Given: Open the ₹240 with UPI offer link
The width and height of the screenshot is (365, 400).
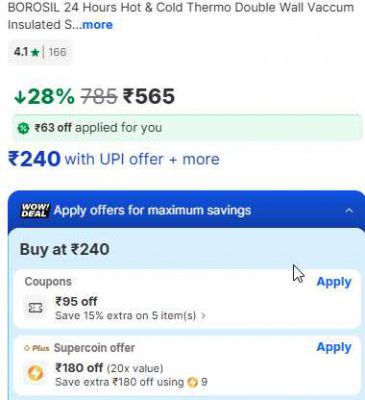Looking at the screenshot, I should pos(114,159).
